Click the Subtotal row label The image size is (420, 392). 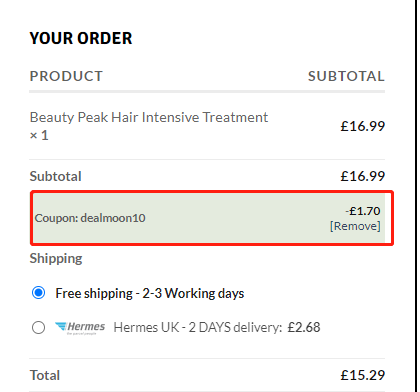click(55, 176)
